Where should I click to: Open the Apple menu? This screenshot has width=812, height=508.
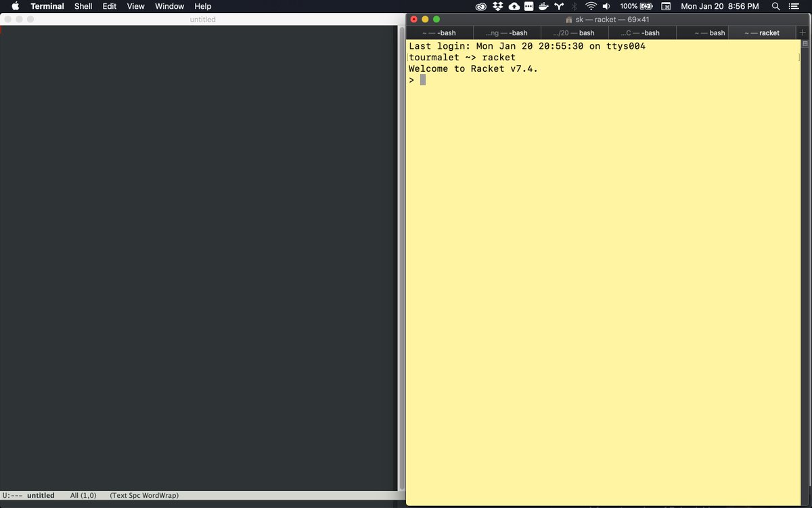[16, 6]
